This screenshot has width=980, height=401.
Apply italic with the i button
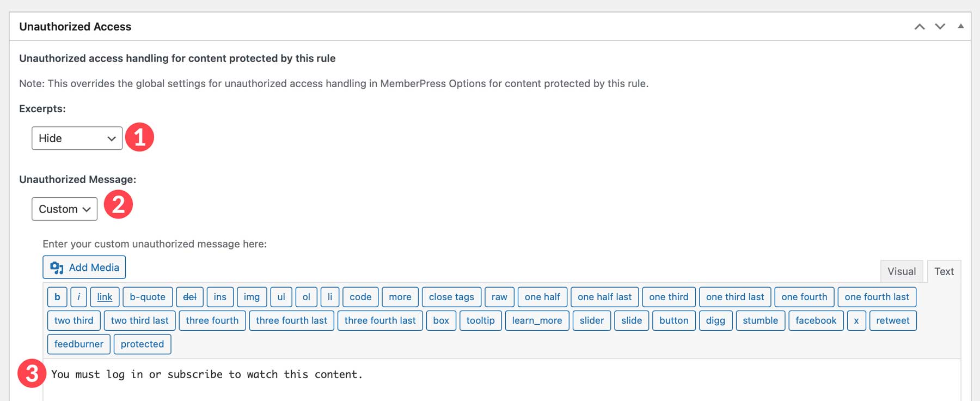(78, 297)
